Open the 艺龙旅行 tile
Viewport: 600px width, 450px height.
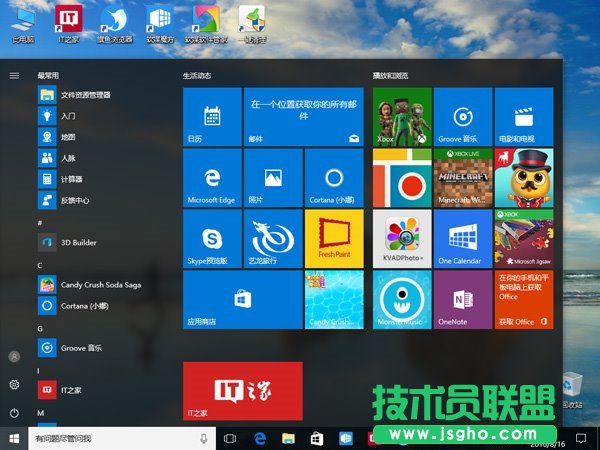[x=273, y=239]
